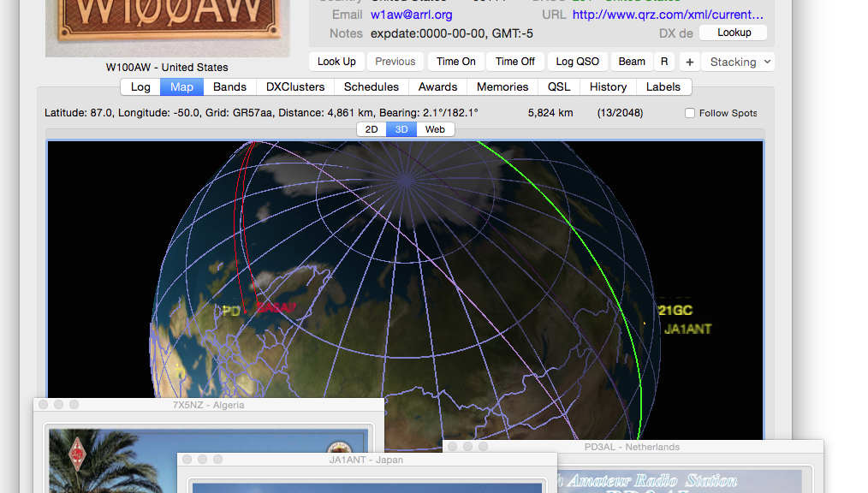Open the Bands tab
Screen dimensions: 868x493
pyautogui.click(x=229, y=86)
